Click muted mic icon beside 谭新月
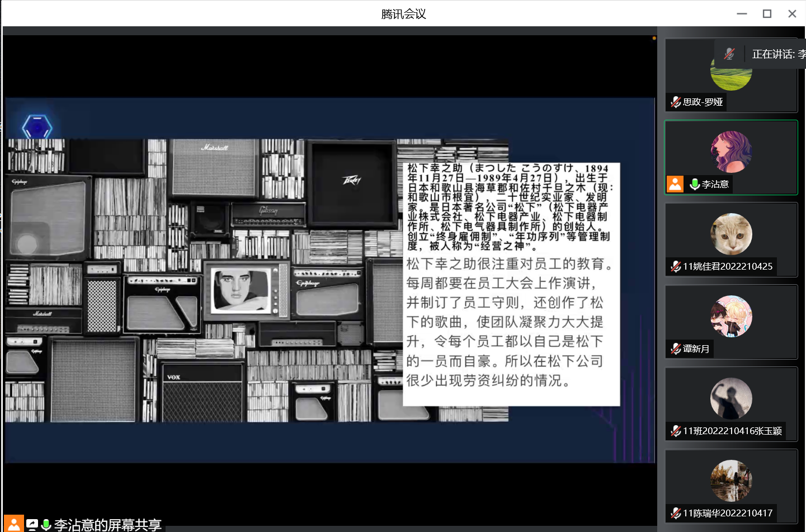Viewport: 806px width, 532px height. (676, 349)
